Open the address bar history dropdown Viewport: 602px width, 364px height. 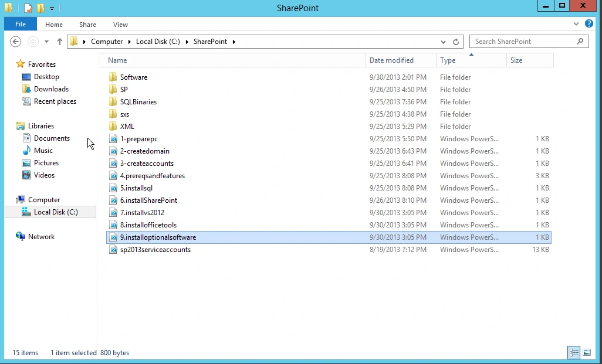[443, 42]
